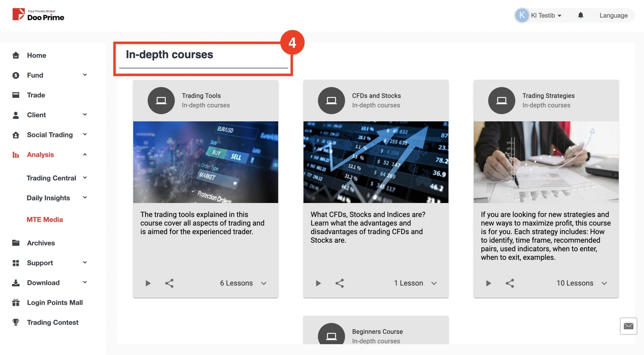Expand the Trading Central chevron
This screenshot has width=644, height=355.
[85, 178]
